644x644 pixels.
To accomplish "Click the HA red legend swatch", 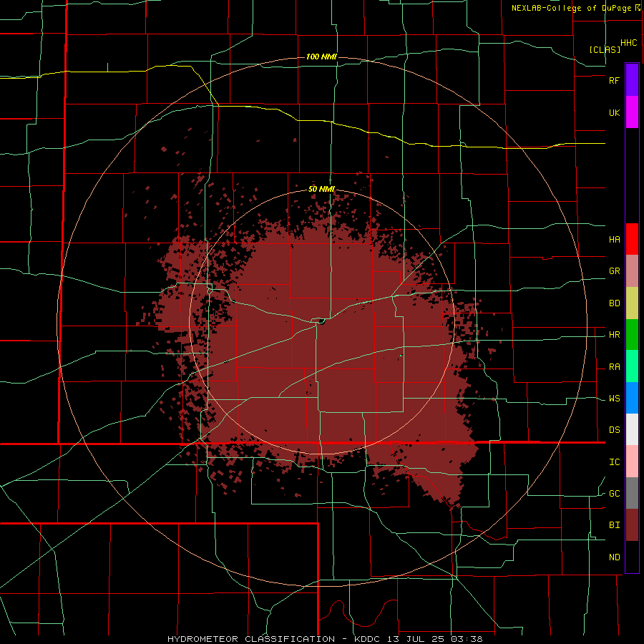I will point(632,239).
